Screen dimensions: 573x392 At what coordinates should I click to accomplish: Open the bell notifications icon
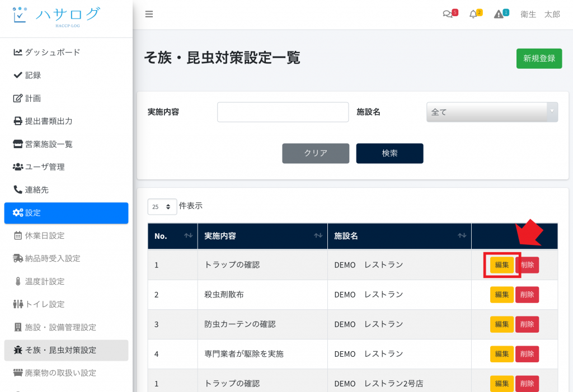[x=473, y=14]
